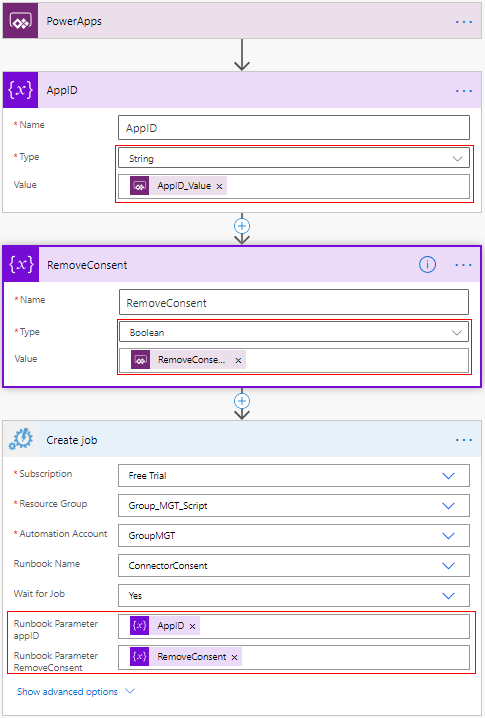
Task: Open PowerApps step ellipsis menu
Action: click(x=463, y=22)
